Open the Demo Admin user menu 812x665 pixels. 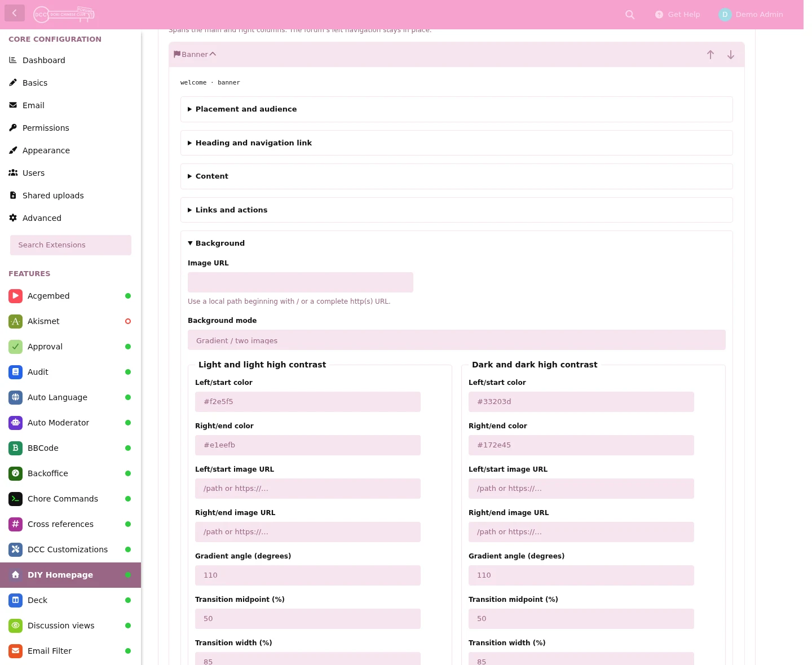(751, 15)
